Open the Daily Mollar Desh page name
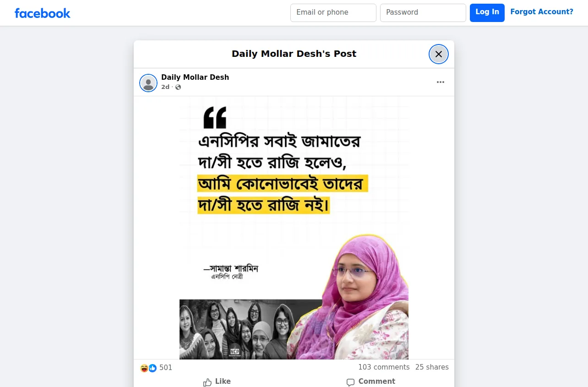The width and height of the screenshot is (588, 387). (195, 77)
